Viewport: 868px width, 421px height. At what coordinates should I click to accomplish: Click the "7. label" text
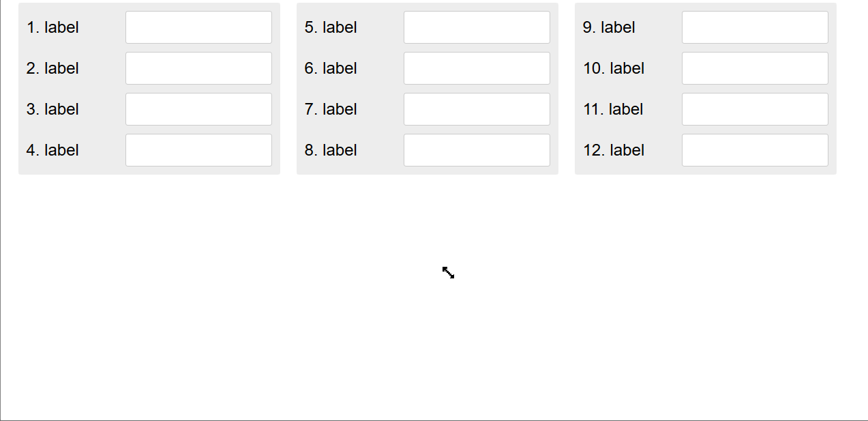[331, 109]
